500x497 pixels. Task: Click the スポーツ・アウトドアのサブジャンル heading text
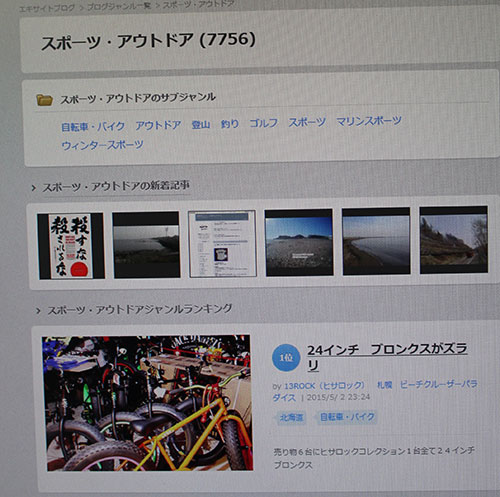coord(138,98)
